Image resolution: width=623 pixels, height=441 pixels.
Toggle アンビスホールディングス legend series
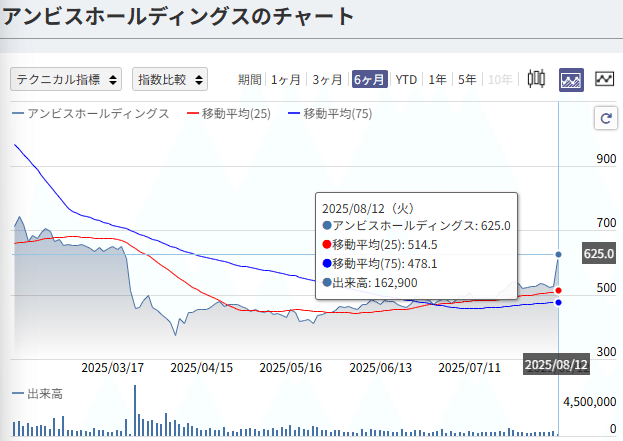[x=91, y=114]
